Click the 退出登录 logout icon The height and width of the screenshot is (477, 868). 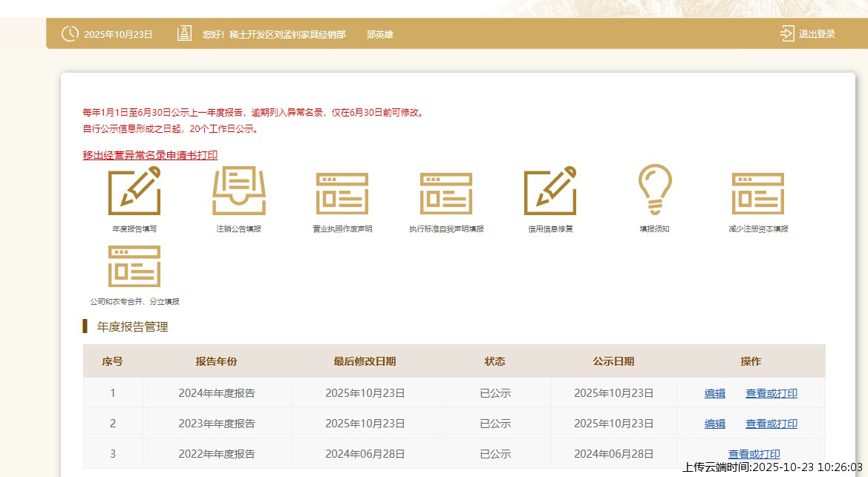[x=787, y=34]
